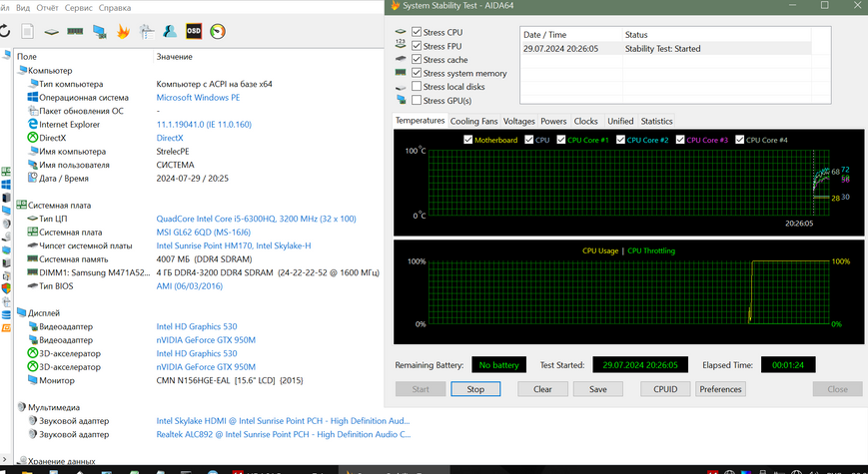The image size is (868, 474).
Task: Open the Отчёт menu
Action: (x=48, y=8)
